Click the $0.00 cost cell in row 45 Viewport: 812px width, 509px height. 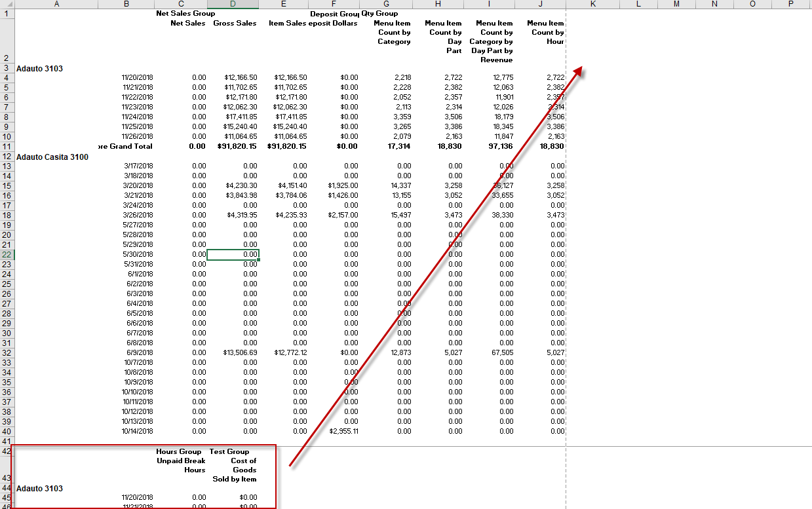pyautogui.click(x=248, y=497)
